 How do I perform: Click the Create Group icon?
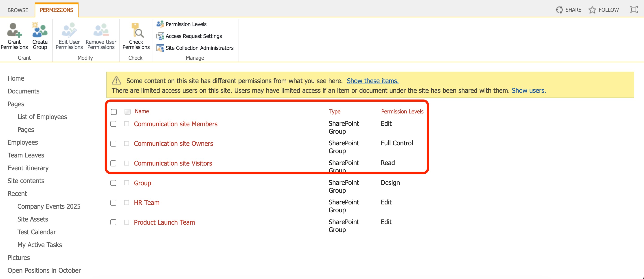point(40,35)
